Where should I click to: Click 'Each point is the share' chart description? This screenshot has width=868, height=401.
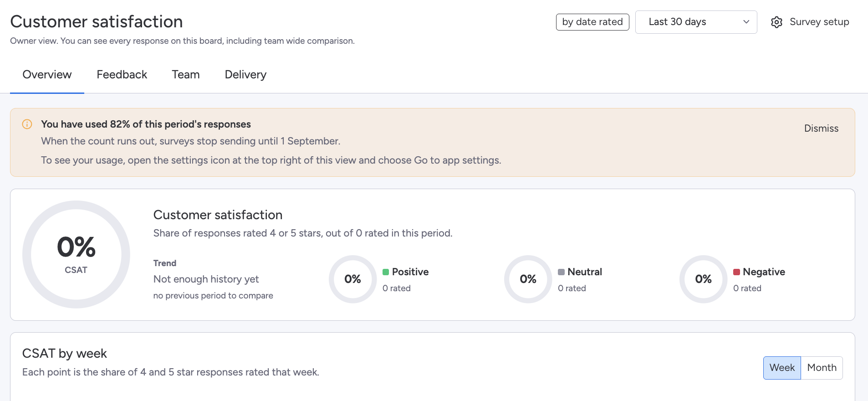[x=171, y=372]
